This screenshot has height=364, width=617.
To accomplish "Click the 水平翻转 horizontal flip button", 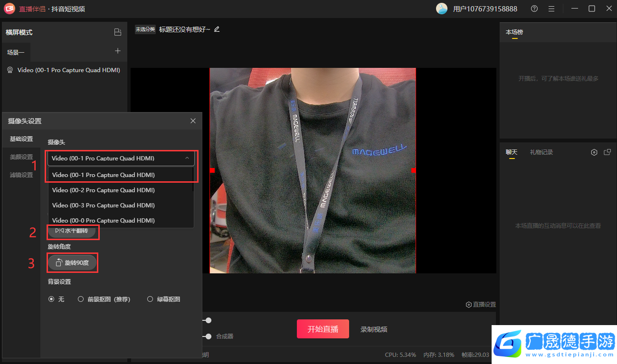I will (72, 231).
